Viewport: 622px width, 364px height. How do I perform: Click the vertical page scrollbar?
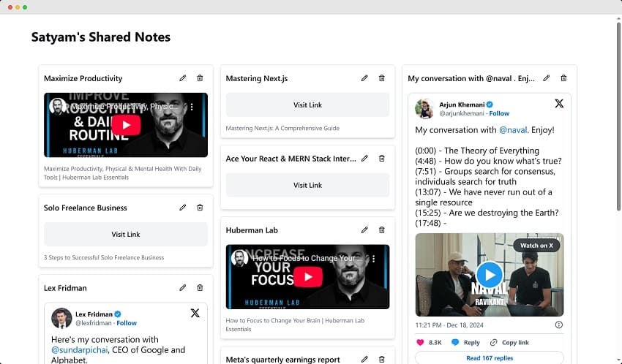pos(618,116)
